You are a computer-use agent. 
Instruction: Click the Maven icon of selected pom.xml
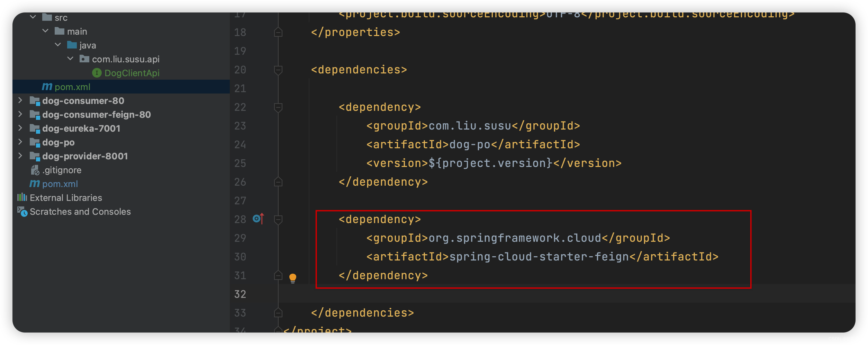[x=47, y=87]
